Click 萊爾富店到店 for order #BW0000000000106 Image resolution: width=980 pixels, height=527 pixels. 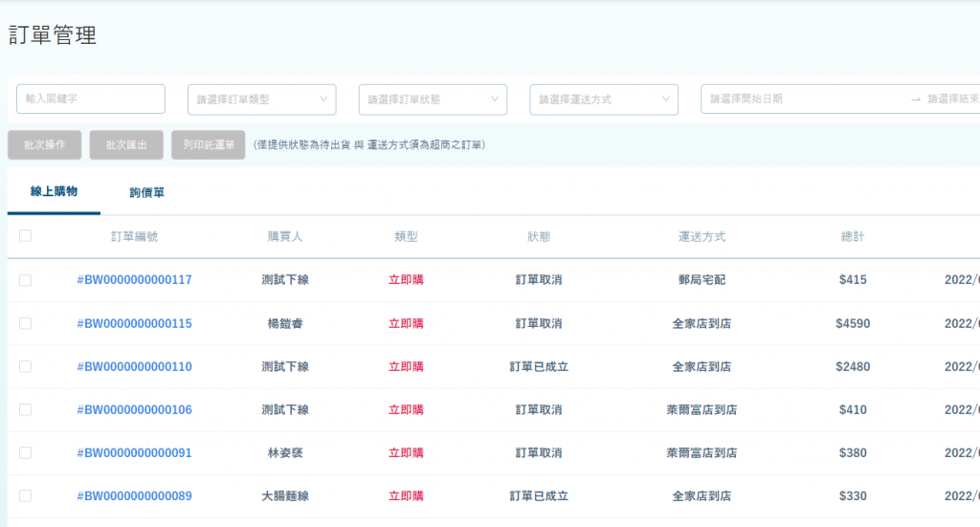pyautogui.click(x=702, y=409)
